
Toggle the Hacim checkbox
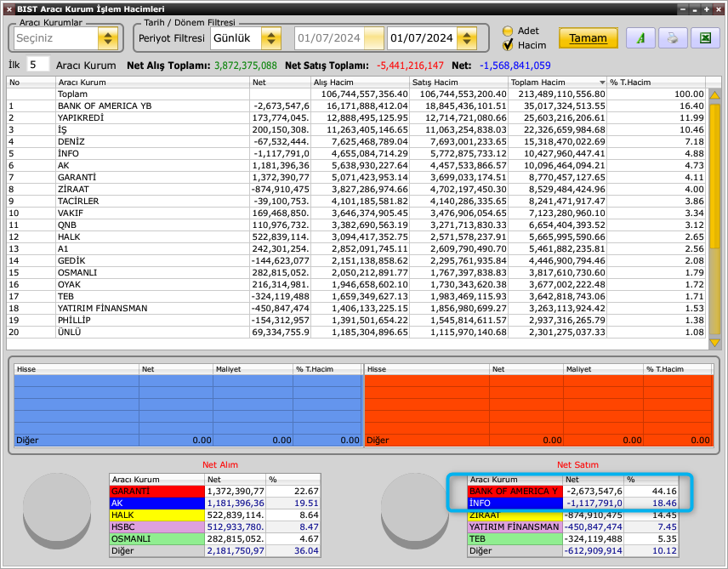[508, 45]
